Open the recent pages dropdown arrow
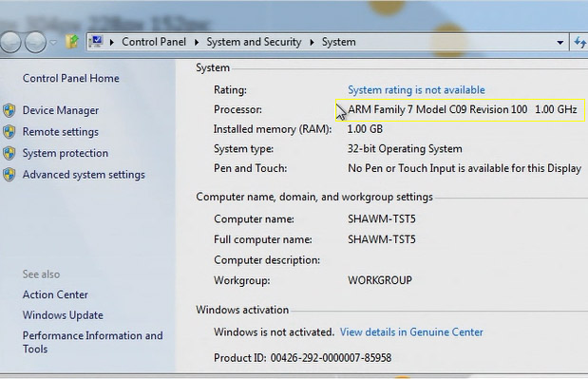588x379 pixels. pos(53,43)
